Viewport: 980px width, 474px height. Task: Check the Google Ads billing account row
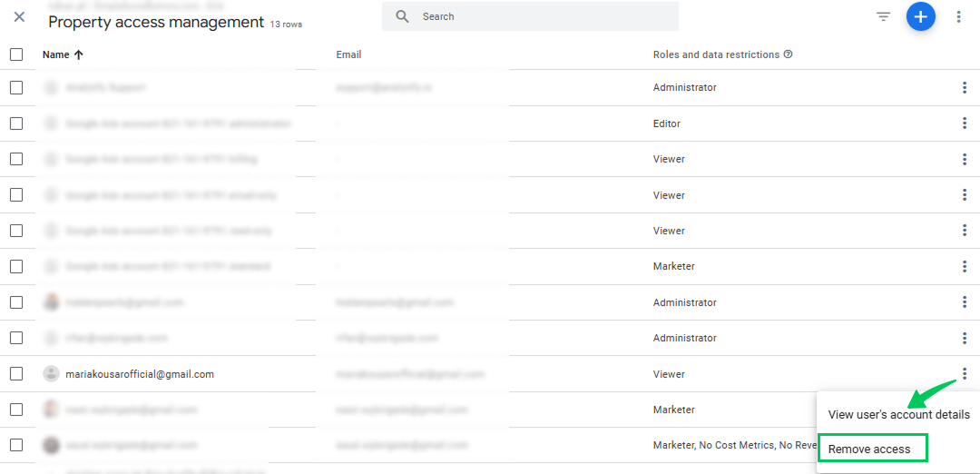(x=16, y=160)
